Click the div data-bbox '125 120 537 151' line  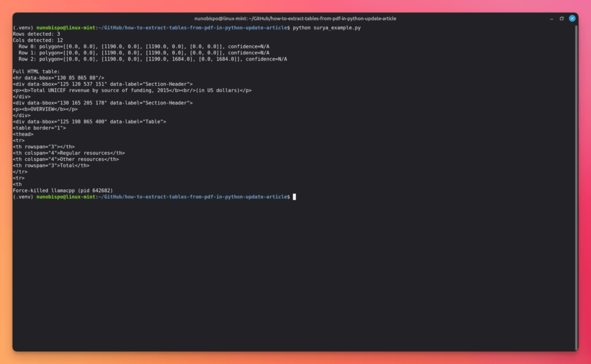(x=103, y=84)
